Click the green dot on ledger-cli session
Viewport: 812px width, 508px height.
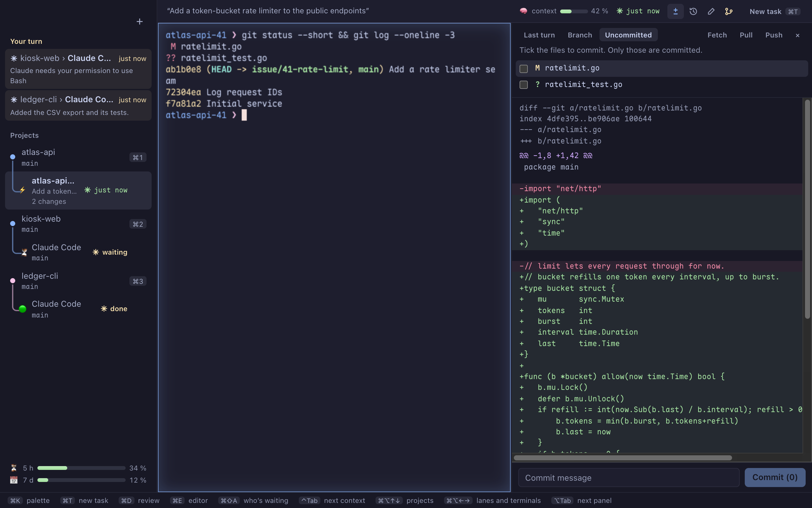point(23,309)
